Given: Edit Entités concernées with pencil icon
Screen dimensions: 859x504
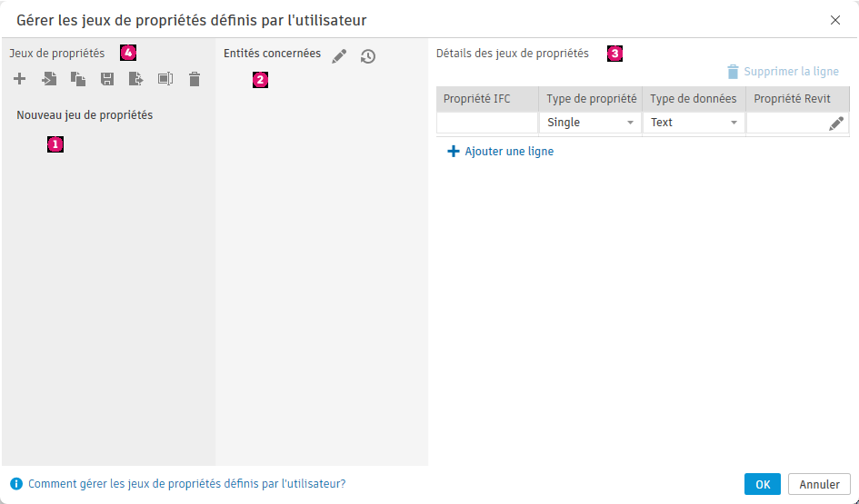Looking at the screenshot, I should point(339,55).
